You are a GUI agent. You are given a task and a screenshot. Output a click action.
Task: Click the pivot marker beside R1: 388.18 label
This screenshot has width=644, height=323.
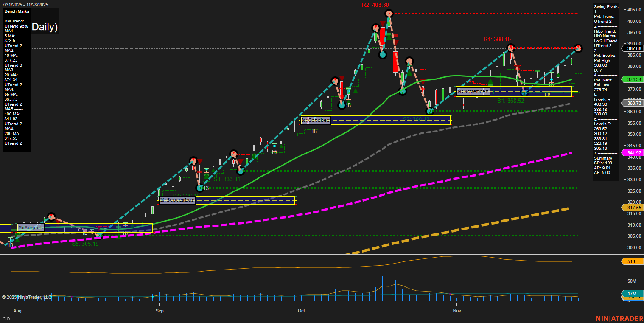point(511,48)
